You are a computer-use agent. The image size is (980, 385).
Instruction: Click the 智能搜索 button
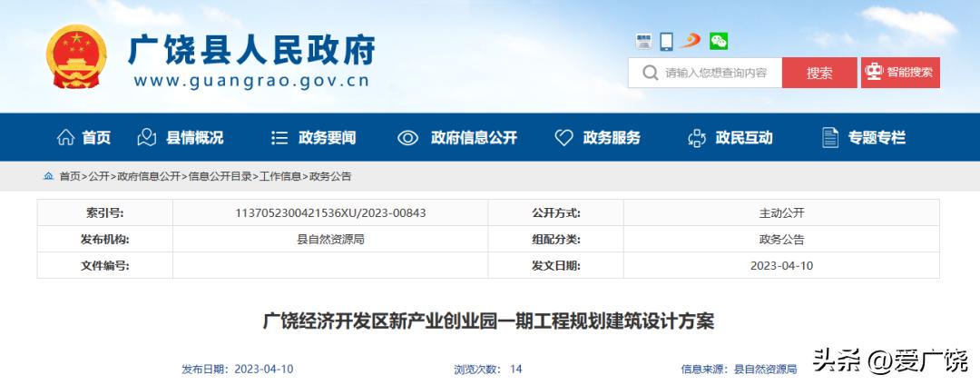[x=901, y=73]
